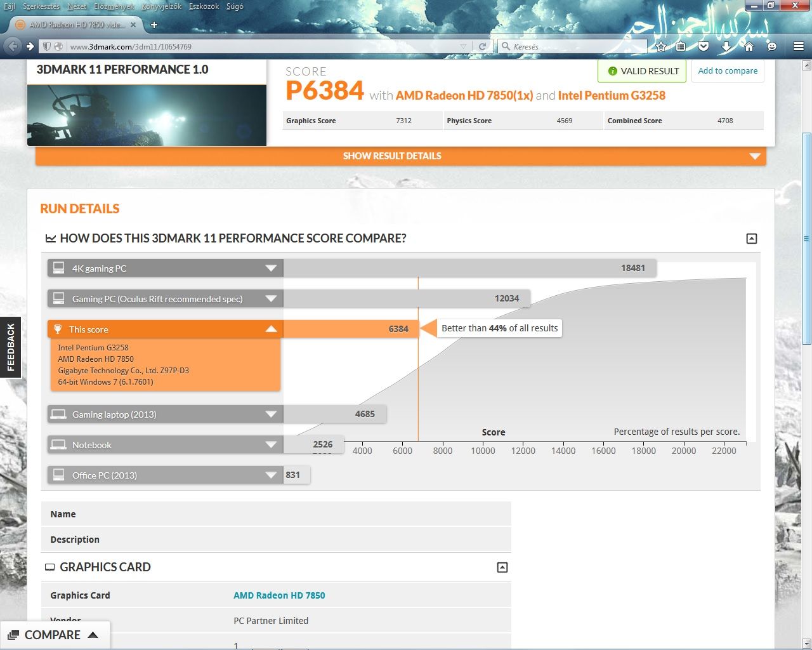Click the Name row label

coord(63,514)
